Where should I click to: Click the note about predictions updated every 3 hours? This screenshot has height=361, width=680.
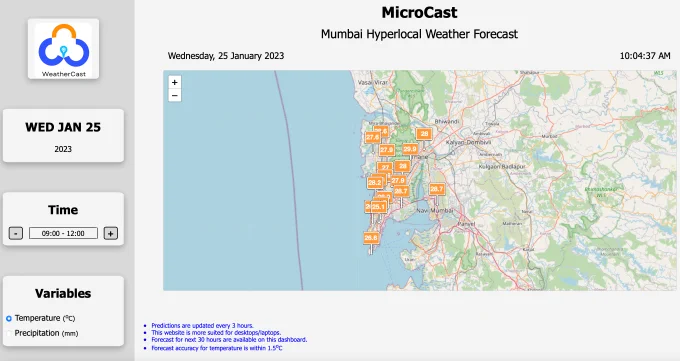point(203,325)
